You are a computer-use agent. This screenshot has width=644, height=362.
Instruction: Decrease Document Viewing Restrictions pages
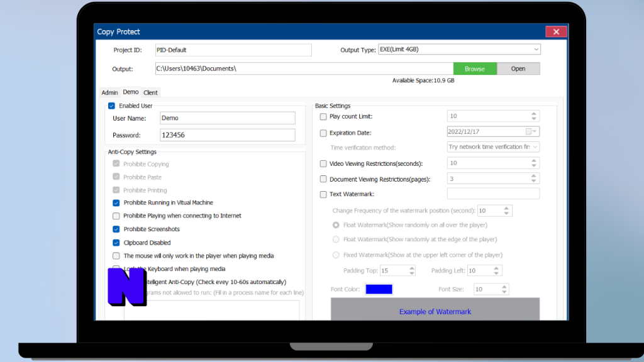coord(533,181)
